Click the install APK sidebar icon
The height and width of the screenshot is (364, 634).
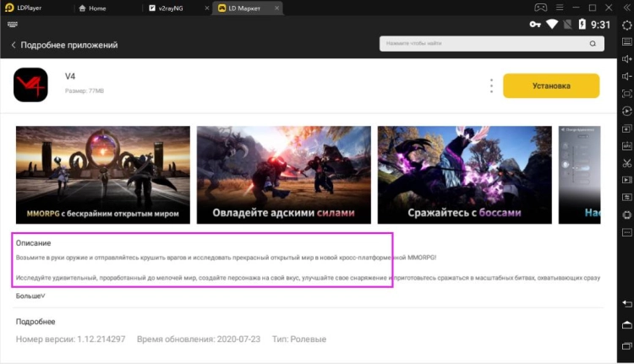point(626,146)
